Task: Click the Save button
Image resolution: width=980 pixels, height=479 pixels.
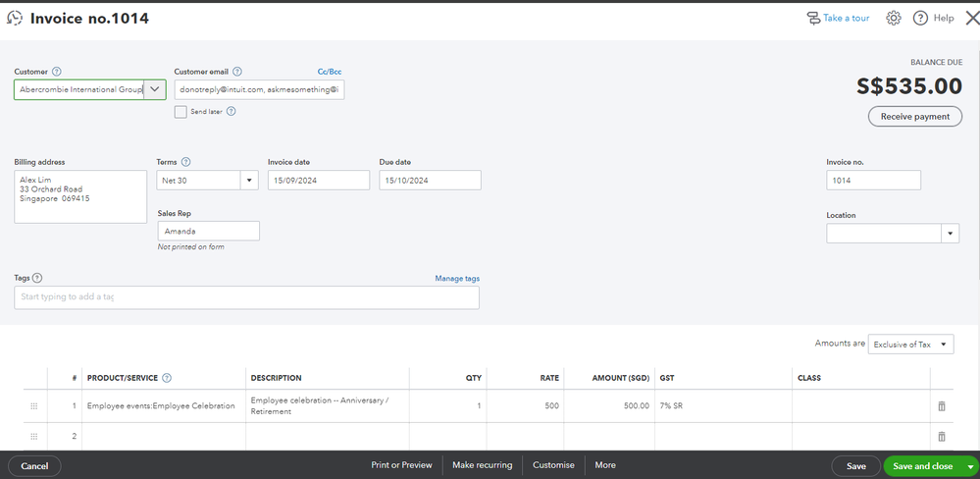Action: [855, 466]
